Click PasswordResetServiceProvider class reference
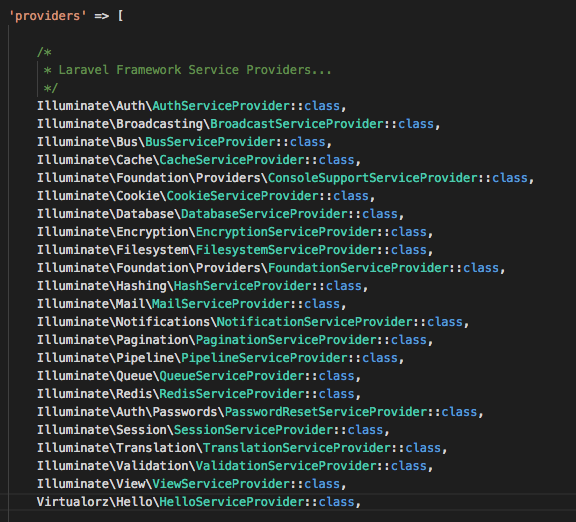This screenshot has width=576, height=522. pyautogui.click(x=326, y=412)
